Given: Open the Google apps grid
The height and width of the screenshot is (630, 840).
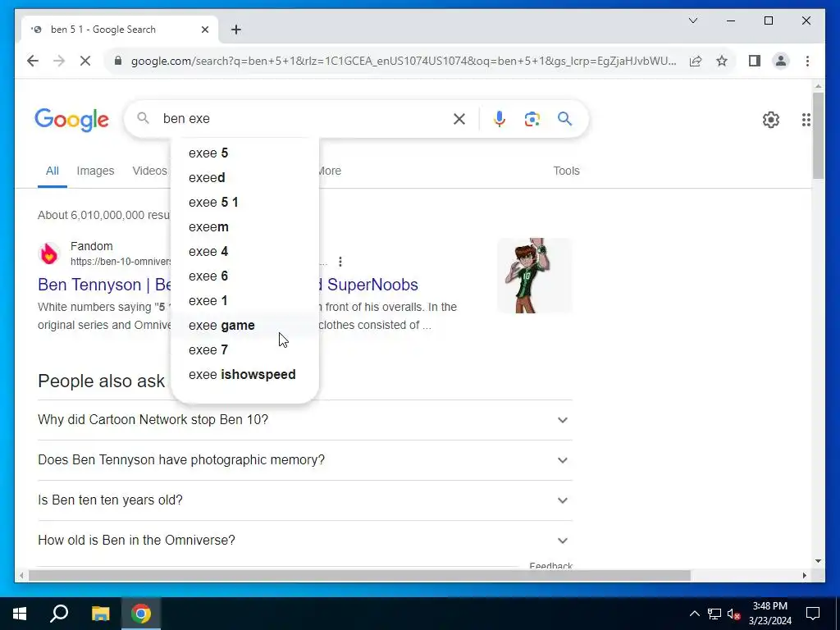Looking at the screenshot, I should [x=806, y=120].
